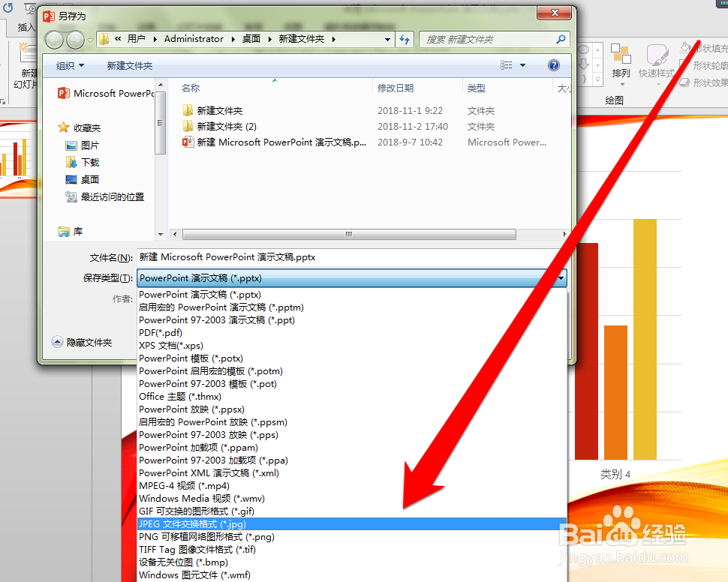This screenshot has width=728, height=582.
Task: Open the 保存类型 combo box arrow
Action: point(561,278)
